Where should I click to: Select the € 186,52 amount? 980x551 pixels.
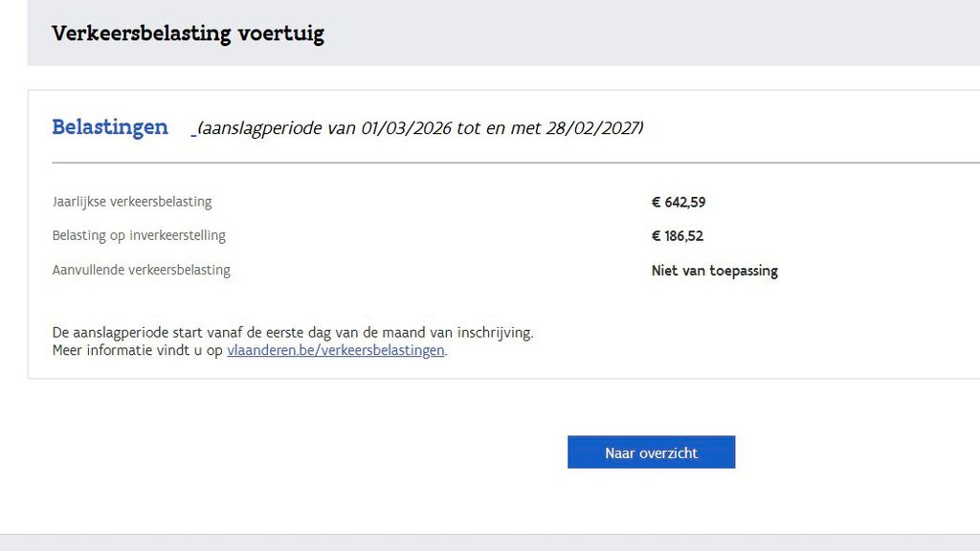click(678, 236)
